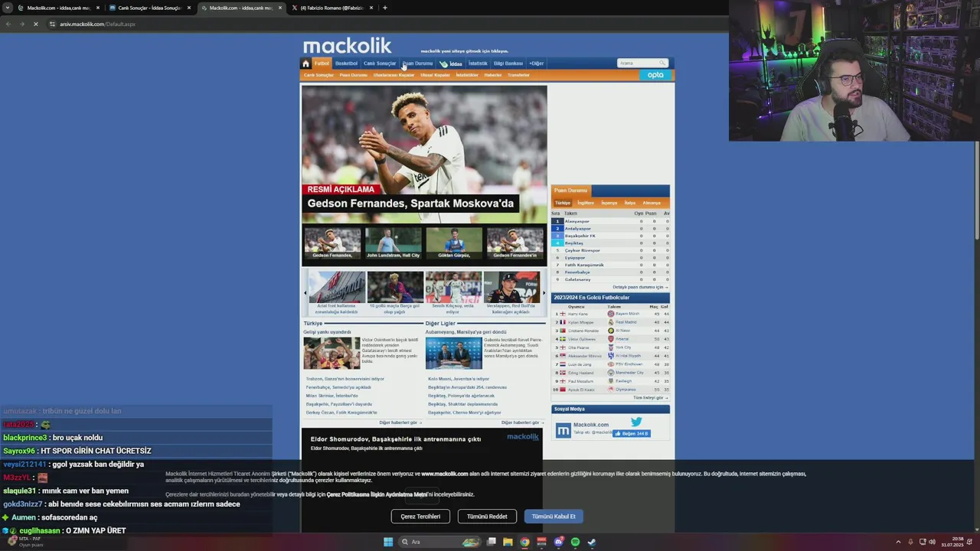The image size is (980, 551).
Task: Click the opta logo
Action: (655, 75)
